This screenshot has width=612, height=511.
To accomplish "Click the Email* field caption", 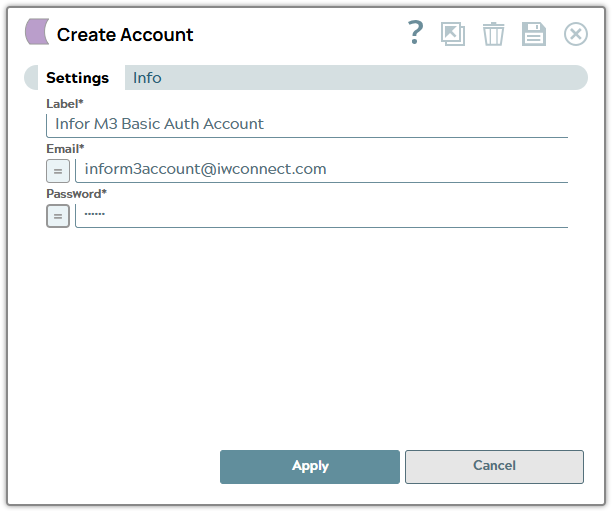I will click(65, 149).
